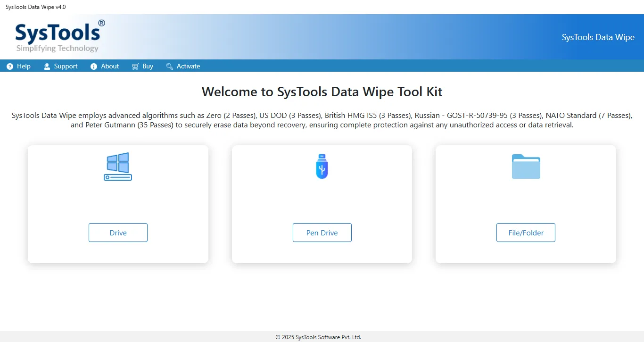The image size is (644, 342).
Task: Click the Pen Drive button
Action: click(x=322, y=233)
